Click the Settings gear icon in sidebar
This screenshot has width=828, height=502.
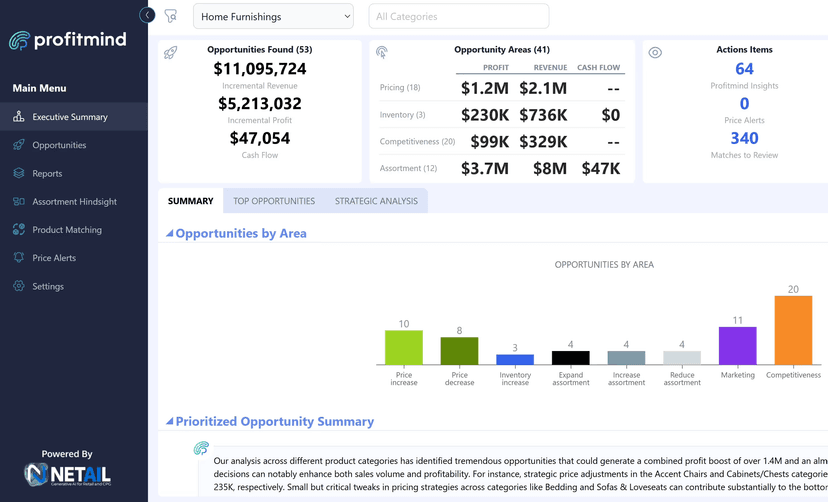click(18, 286)
